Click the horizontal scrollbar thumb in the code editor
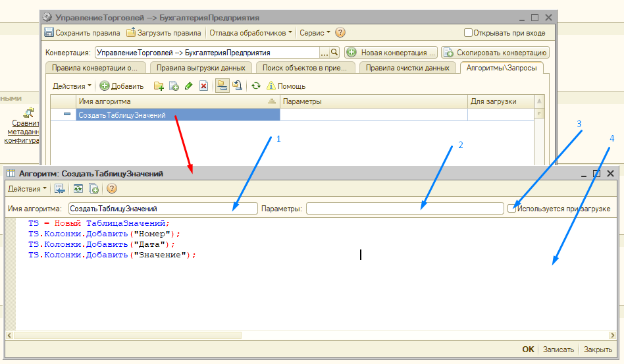The width and height of the screenshot is (624, 364). pos(127,335)
